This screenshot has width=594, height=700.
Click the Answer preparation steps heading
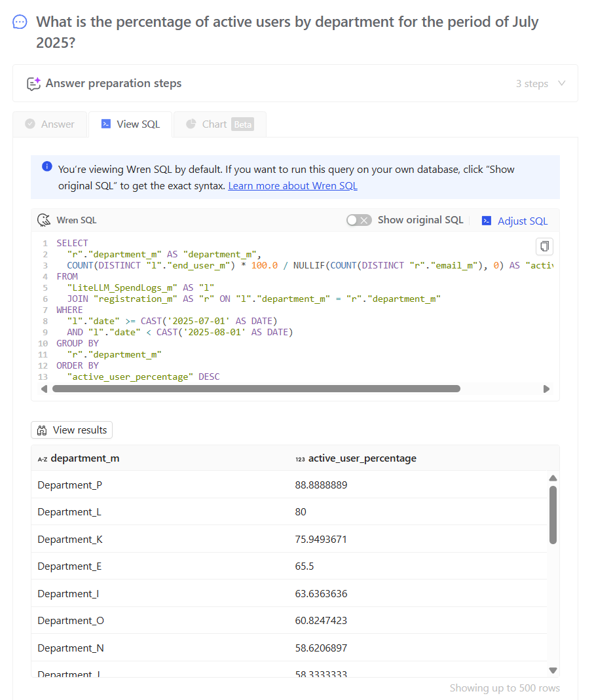tap(113, 83)
